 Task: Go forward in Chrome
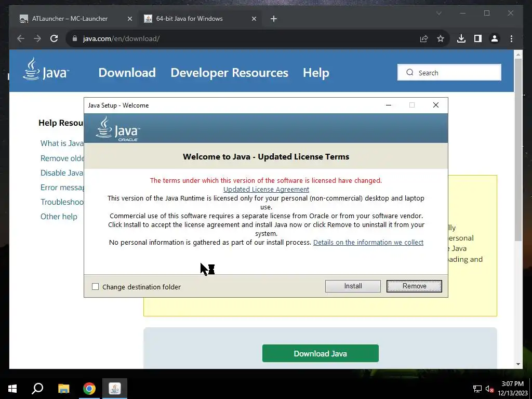pos(37,38)
